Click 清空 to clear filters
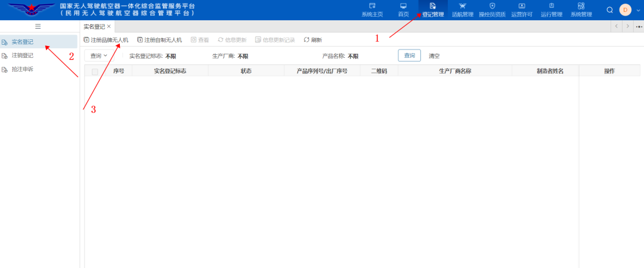Image resolution: width=644 pixels, height=268 pixels. [434, 56]
